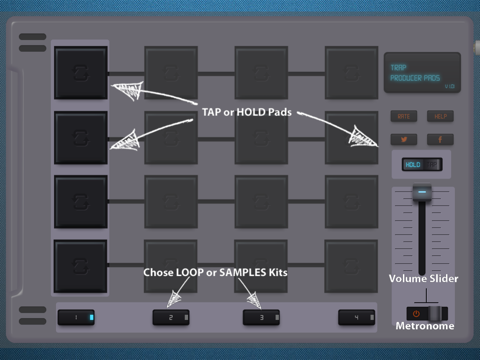The height and width of the screenshot is (360, 480).
Task: Tap the third pad in row three
Action: [x=261, y=202]
